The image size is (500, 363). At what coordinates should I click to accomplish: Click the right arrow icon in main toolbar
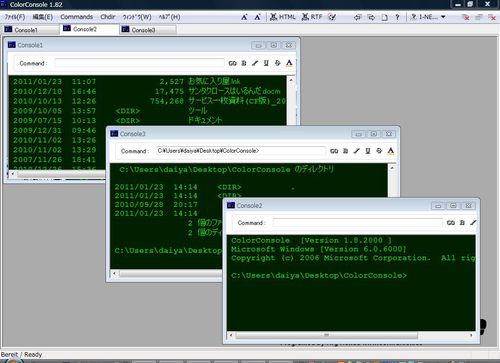pos(371,17)
